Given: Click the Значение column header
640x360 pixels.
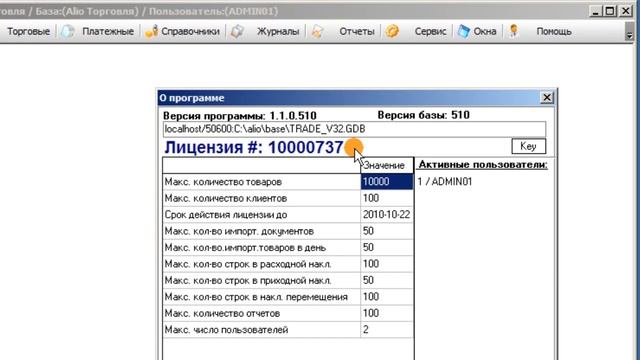Looking at the screenshot, I should (387, 165).
